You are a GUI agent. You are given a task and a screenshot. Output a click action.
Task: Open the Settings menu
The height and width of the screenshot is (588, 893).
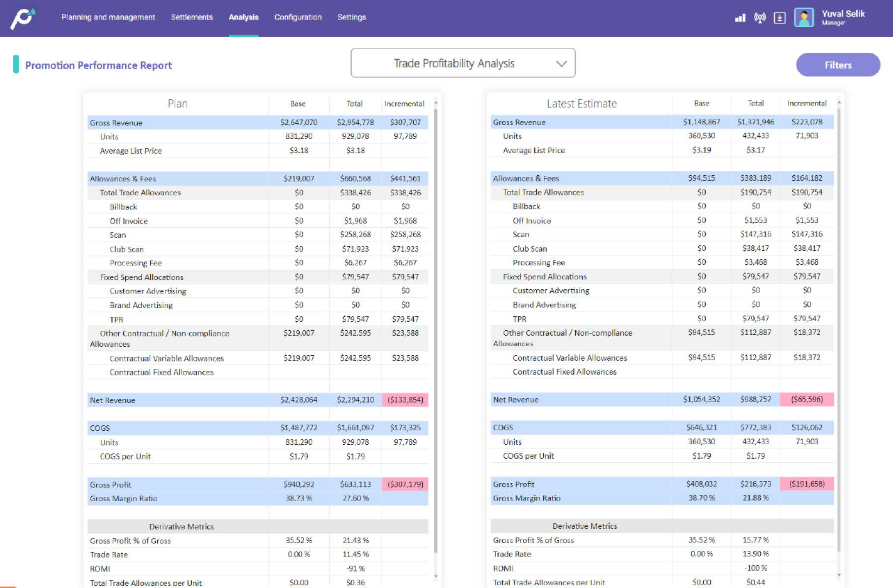point(351,17)
